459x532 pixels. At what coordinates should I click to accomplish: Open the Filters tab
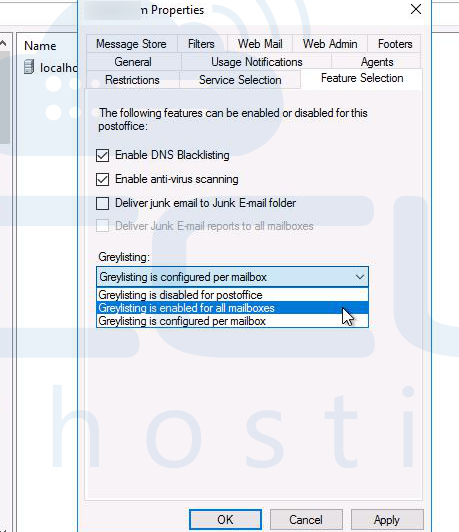(x=202, y=44)
